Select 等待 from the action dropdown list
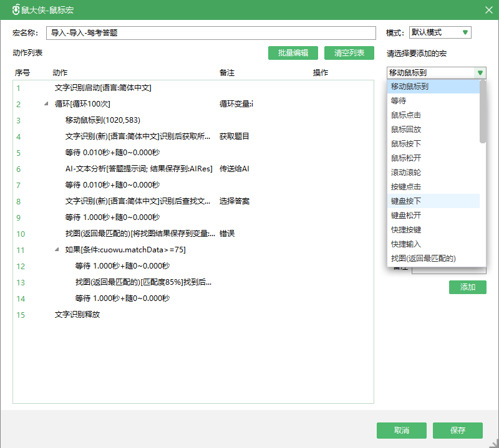The image size is (499, 448). point(398,101)
